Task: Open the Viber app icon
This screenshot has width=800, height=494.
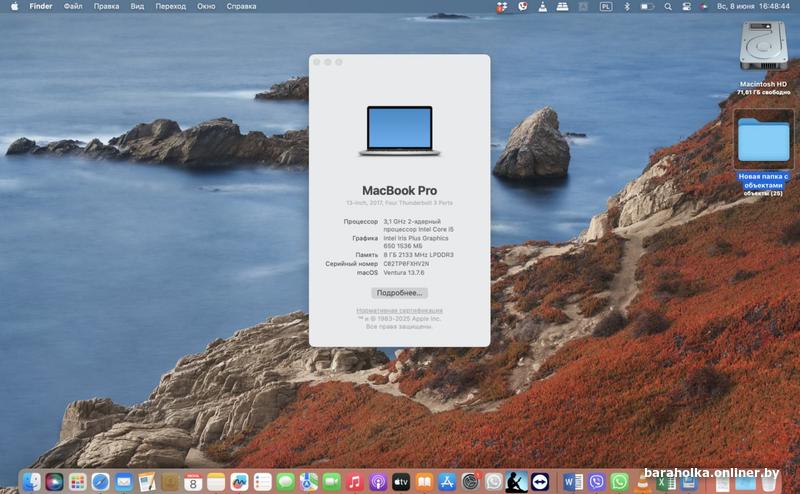Action: [596, 482]
